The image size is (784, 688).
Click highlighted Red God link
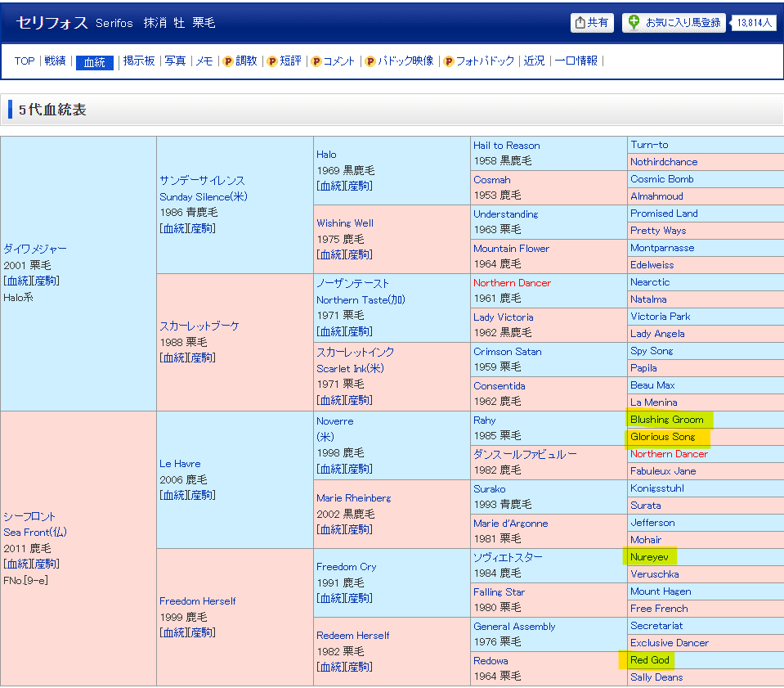click(649, 660)
